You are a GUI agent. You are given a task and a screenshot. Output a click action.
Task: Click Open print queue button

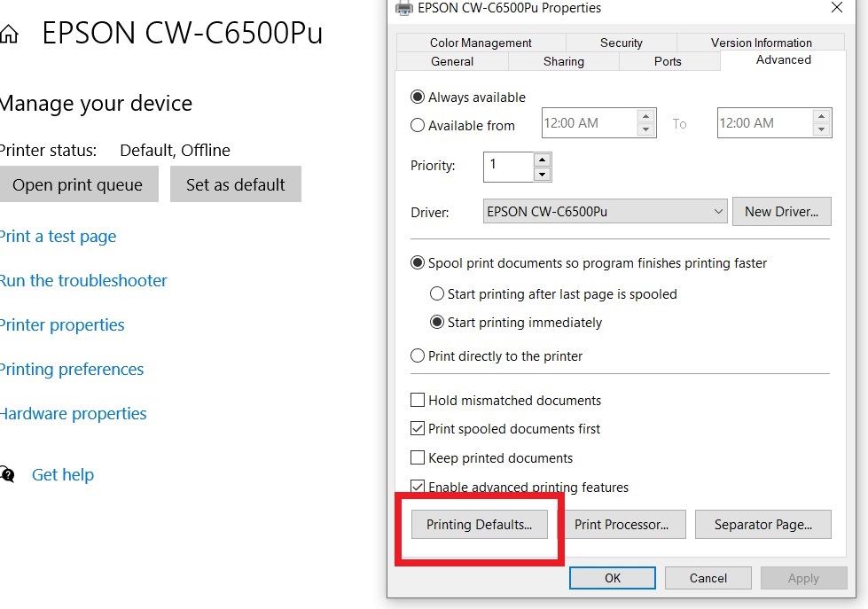click(x=77, y=183)
